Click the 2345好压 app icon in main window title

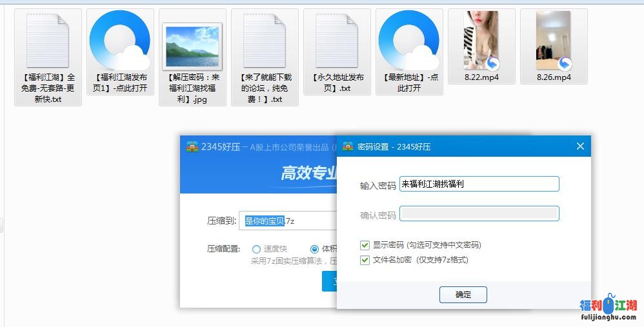[192, 146]
